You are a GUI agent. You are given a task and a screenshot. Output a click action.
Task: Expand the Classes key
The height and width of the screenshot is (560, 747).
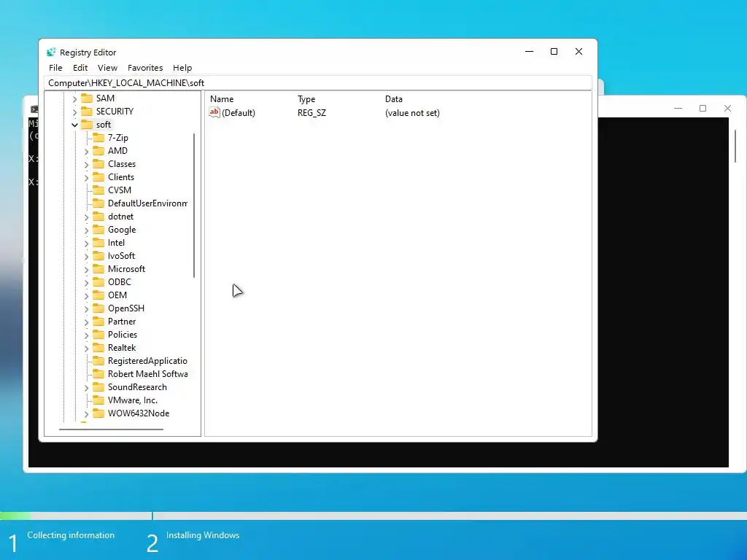click(x=86, y=164)
